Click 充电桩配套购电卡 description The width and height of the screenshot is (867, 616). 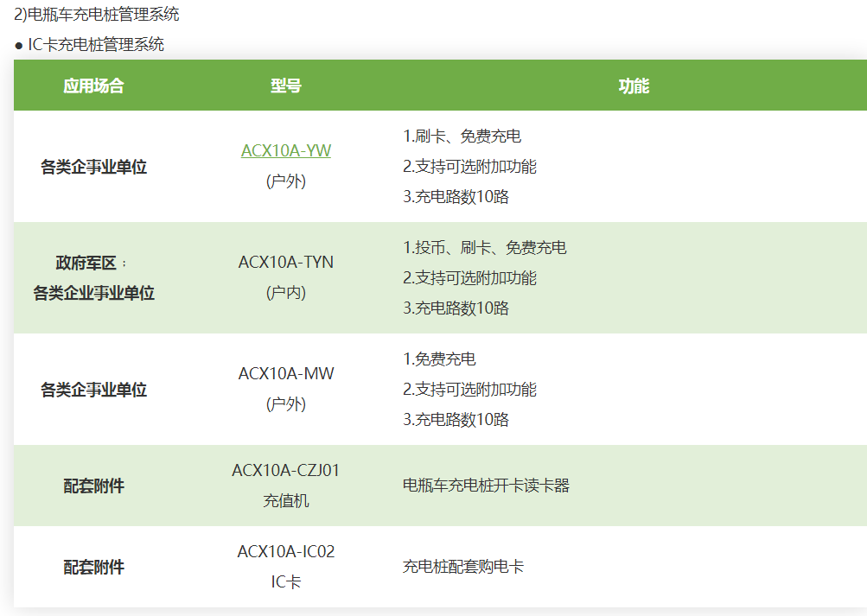(x=462, y=567)
